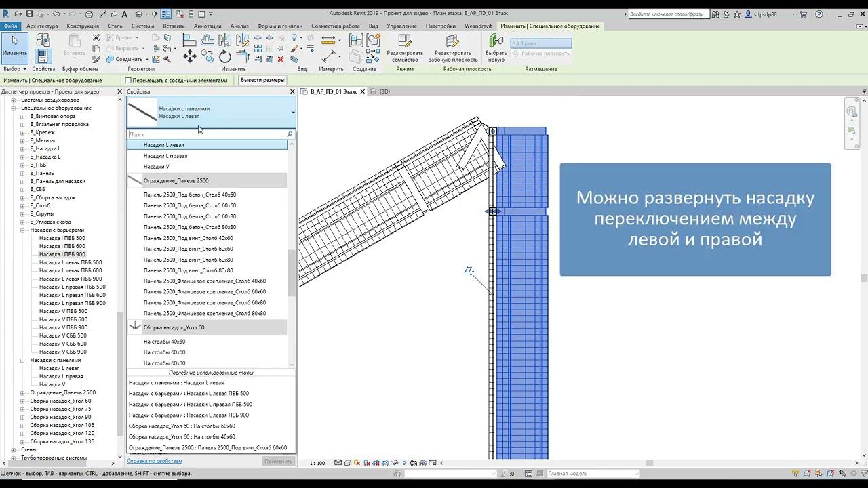The width and height of the screenshot is (868, 488).
Task: Click the 1 : 100 view scale
Action: pos(317,463)
